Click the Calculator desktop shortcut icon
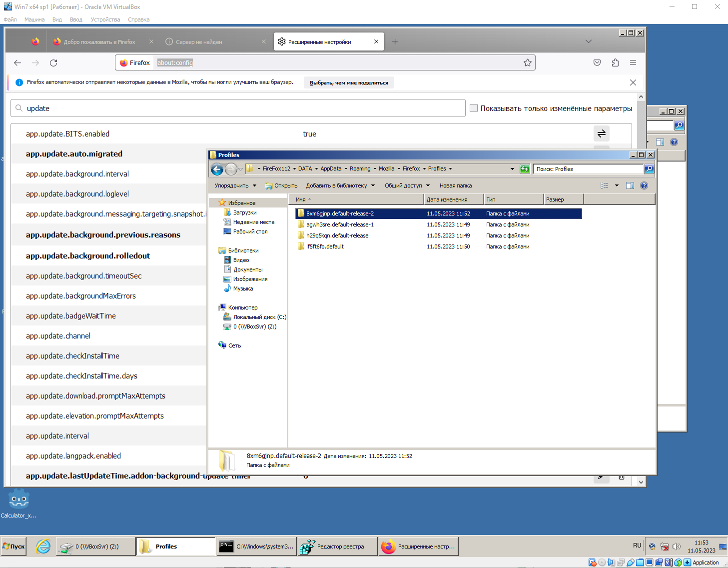The image size is (728, 568). 19,503
